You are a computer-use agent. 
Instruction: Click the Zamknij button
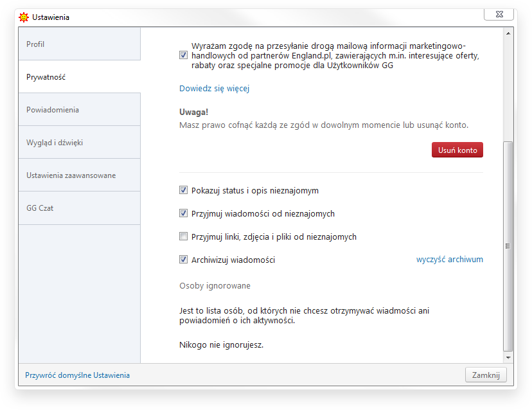486,375
